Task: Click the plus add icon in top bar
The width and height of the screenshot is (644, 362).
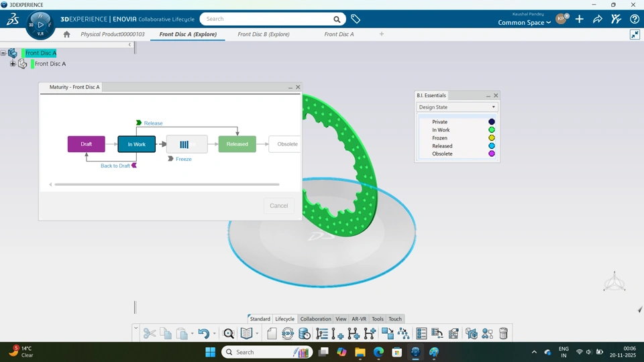Action: [x=579, y=19]
